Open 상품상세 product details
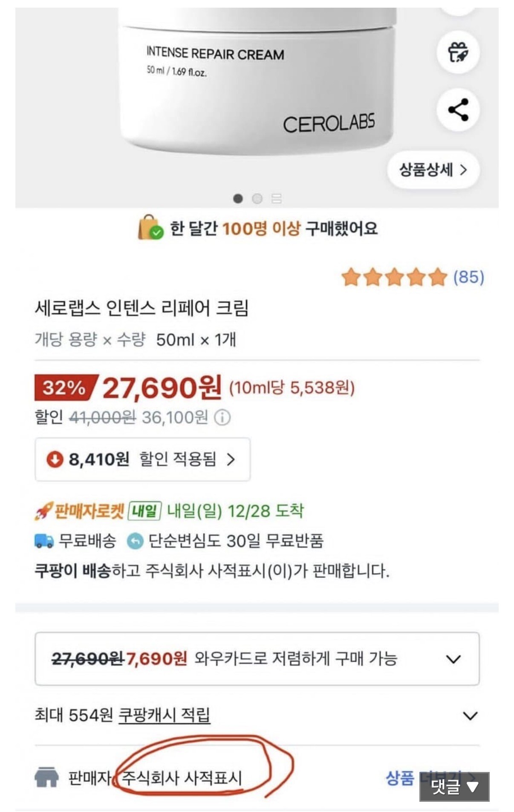The width and height of the screenshot is (514, 812). tap(433, 170)
